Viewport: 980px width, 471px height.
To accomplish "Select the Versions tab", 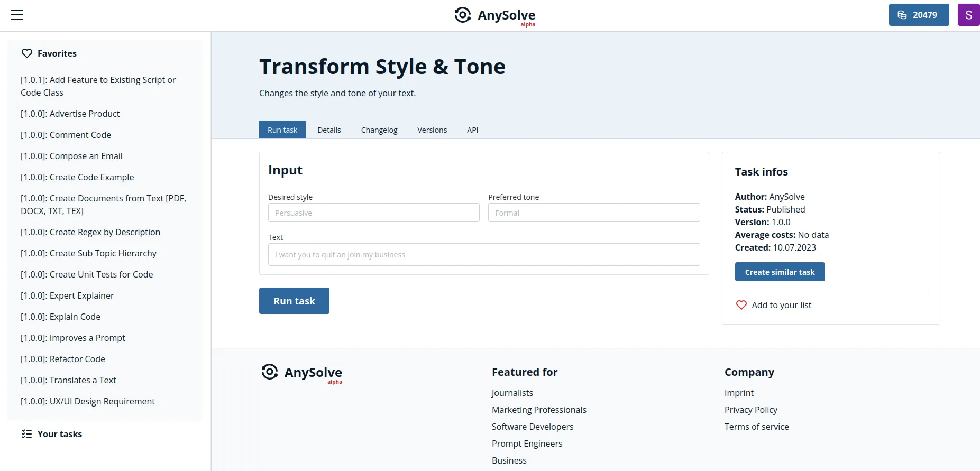I will 432,130.
